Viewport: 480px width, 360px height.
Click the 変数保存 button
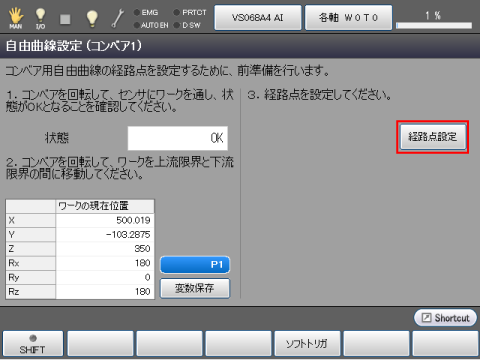tap(195, 288)
